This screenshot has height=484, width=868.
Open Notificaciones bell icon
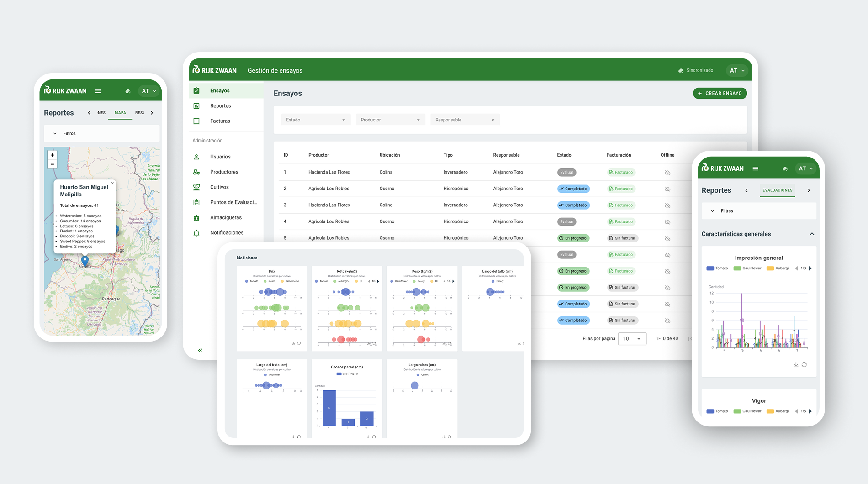click(x=196, y=233)
